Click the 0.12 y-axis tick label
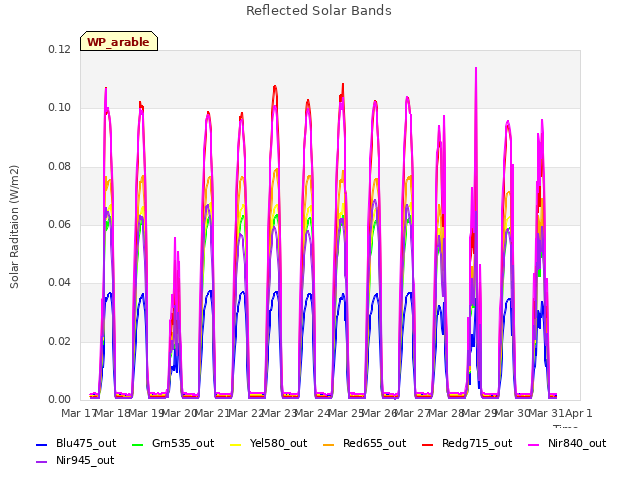Viewport: 640px width, 480px height. click(x=60, y=49)
